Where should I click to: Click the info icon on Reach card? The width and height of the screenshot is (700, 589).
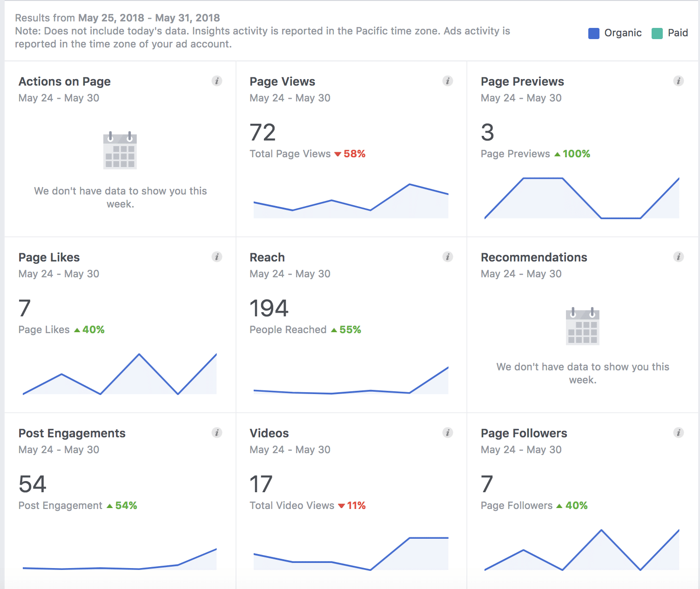coord(448,256)
